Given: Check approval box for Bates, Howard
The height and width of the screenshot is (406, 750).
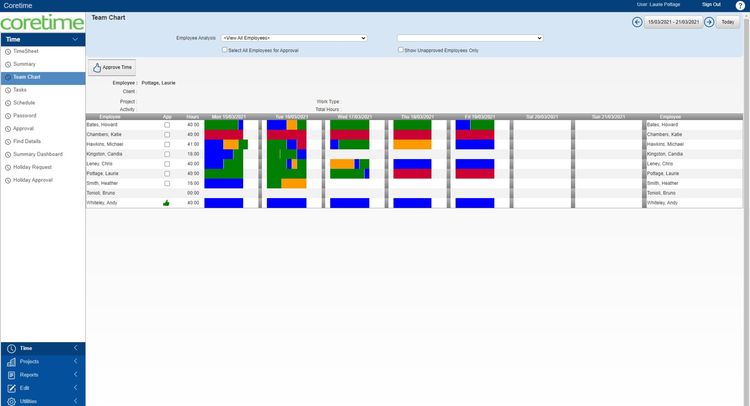Looking at the screenshot, I should tap(167, 125).
